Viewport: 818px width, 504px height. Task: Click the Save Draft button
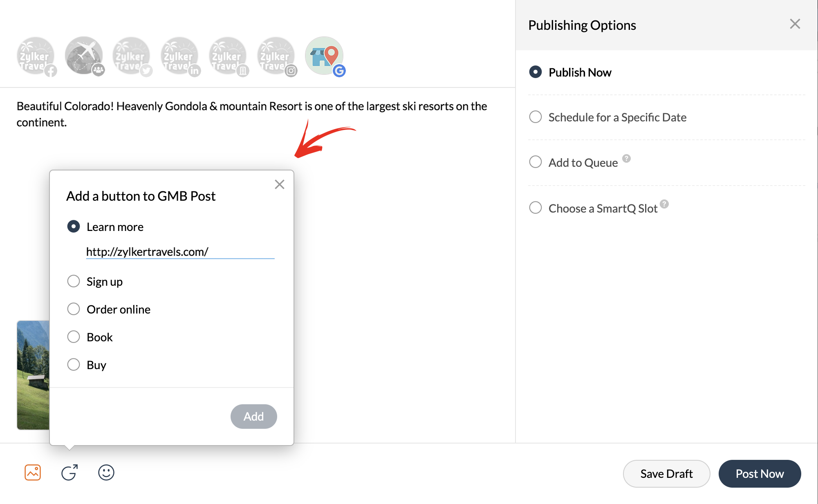click(666, 474)
